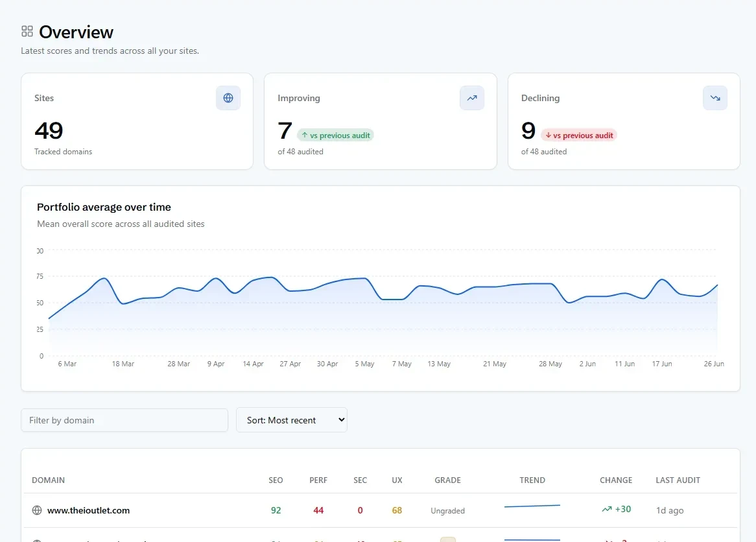Click the 6 Mar chart axis label
The image size is (756, 542).
click(x=67, y=364)
